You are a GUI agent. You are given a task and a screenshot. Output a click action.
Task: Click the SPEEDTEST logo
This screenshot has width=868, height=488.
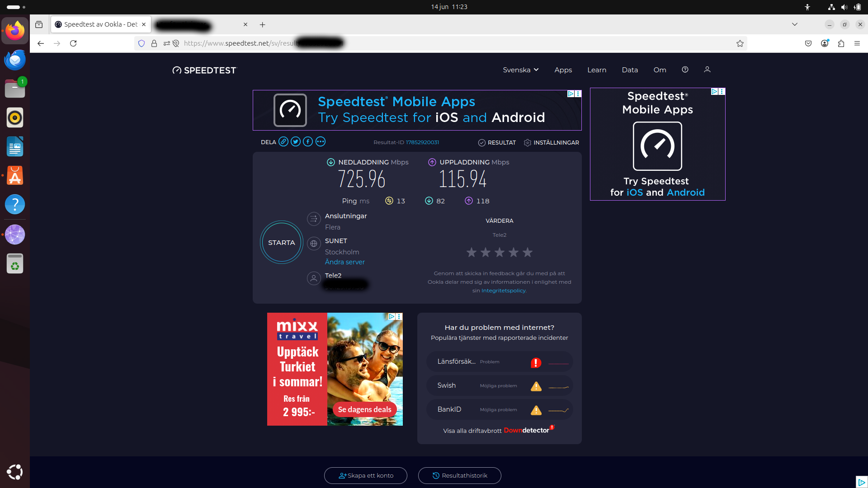[204, 70]
